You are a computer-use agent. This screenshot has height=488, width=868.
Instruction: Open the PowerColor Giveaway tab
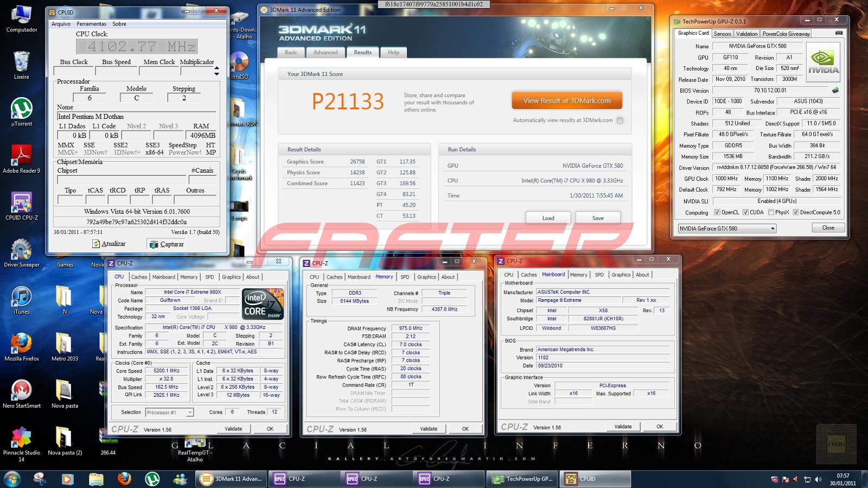pos(786,34)
